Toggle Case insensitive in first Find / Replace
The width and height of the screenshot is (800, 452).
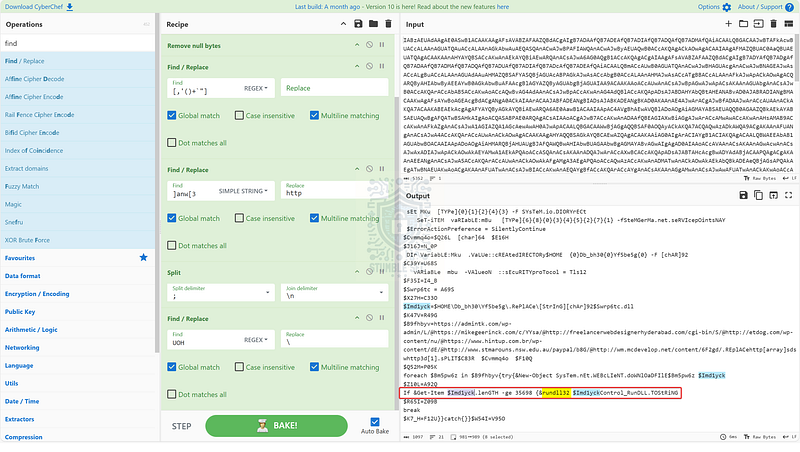[x=239, y=115]
